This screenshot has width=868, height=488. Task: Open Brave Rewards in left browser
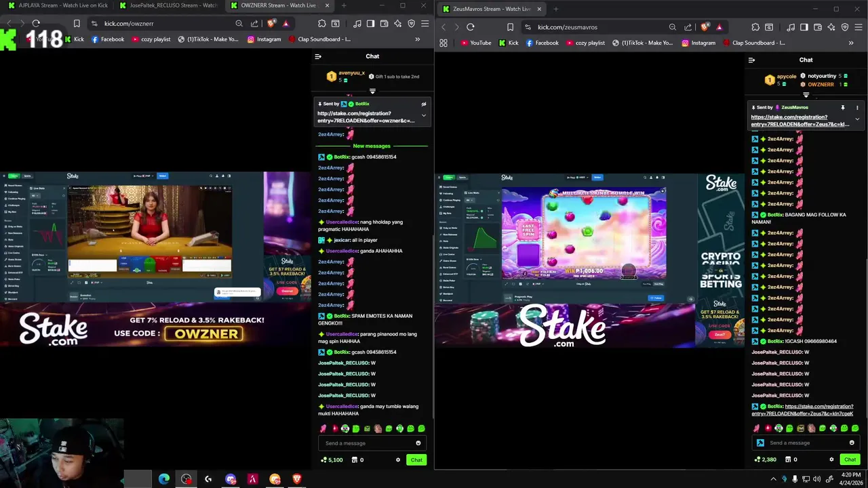tap(285, 24)
